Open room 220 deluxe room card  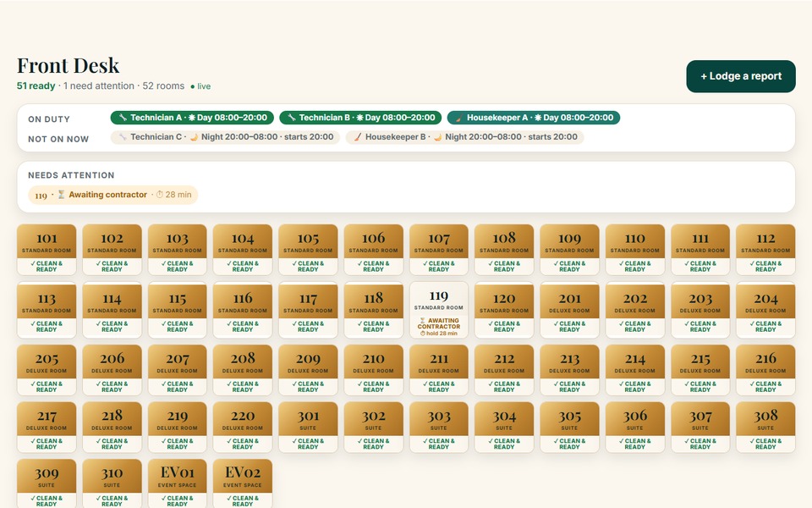[x=243, y=427]
